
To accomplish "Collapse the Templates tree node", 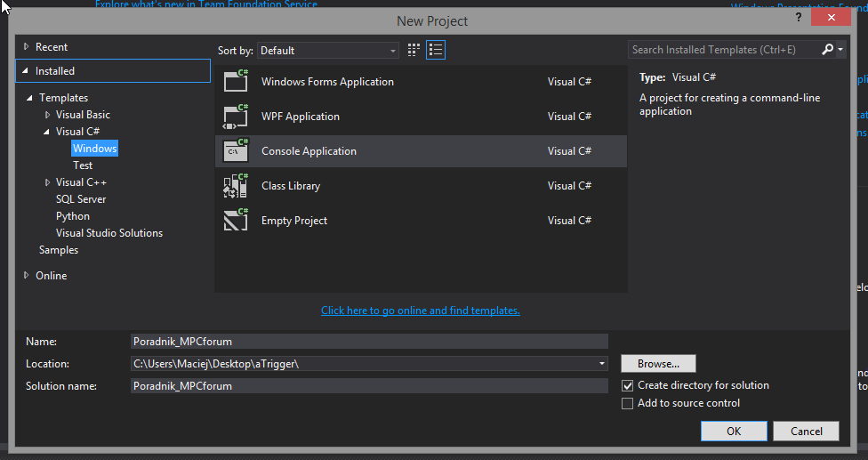I will click(x=29, y=98).
